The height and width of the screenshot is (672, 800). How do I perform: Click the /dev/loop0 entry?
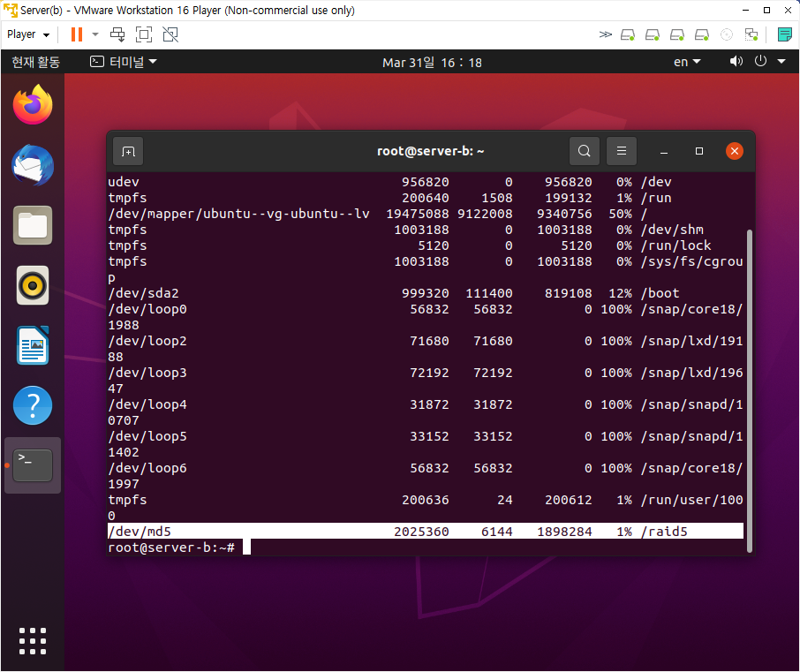click(x=147, y=309)
